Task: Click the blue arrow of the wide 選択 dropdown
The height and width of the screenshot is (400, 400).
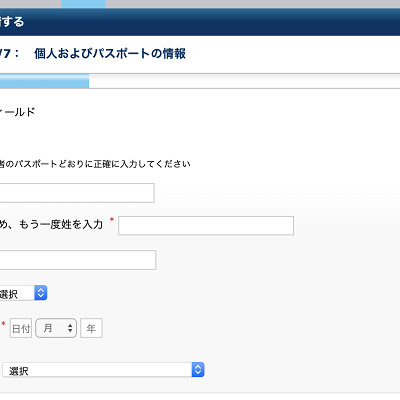Action: (198, 370)
